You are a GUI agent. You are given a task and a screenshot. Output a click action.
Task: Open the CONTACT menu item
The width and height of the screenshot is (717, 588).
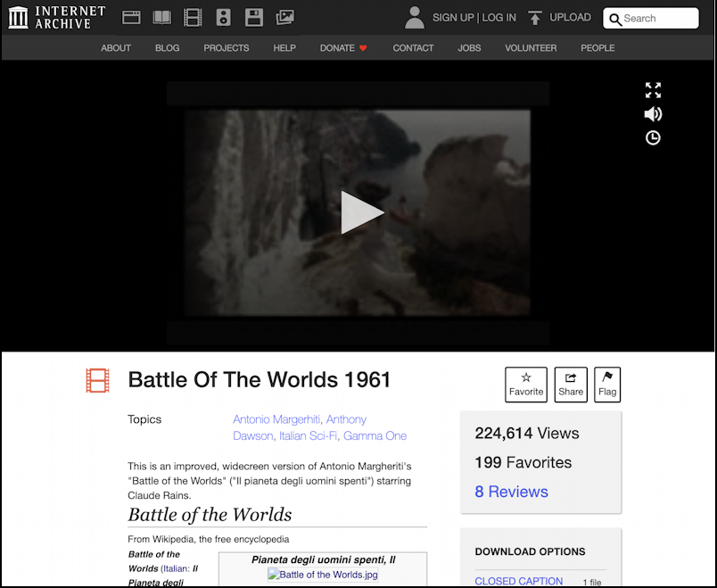413,48
